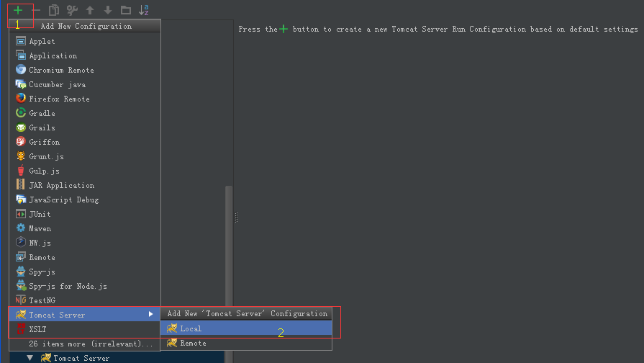Click the 'JavaScript Debug' text
This screenshot has width=644, height=363.
[x=63, y=200]
